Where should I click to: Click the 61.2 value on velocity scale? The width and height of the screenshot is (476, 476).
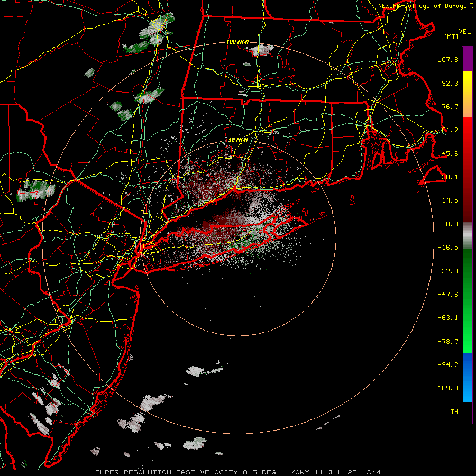point(450,130)
